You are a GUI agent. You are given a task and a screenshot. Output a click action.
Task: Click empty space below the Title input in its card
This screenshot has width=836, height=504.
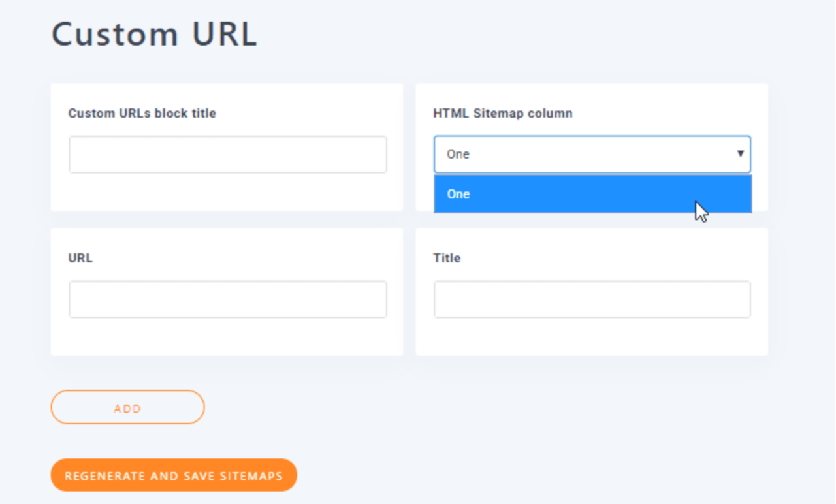(x=592, y=338)
